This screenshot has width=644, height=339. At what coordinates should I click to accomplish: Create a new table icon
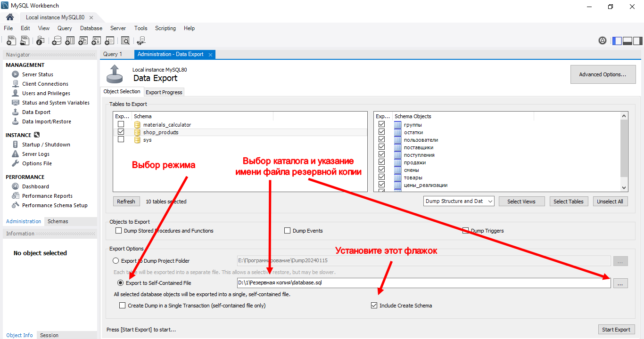(70, 41)
